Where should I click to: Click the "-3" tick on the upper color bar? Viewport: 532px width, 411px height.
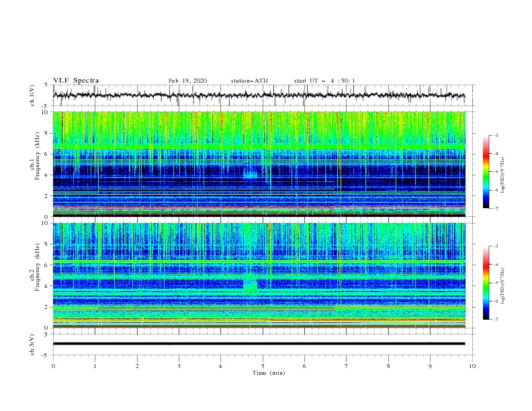tap(495, 135)
